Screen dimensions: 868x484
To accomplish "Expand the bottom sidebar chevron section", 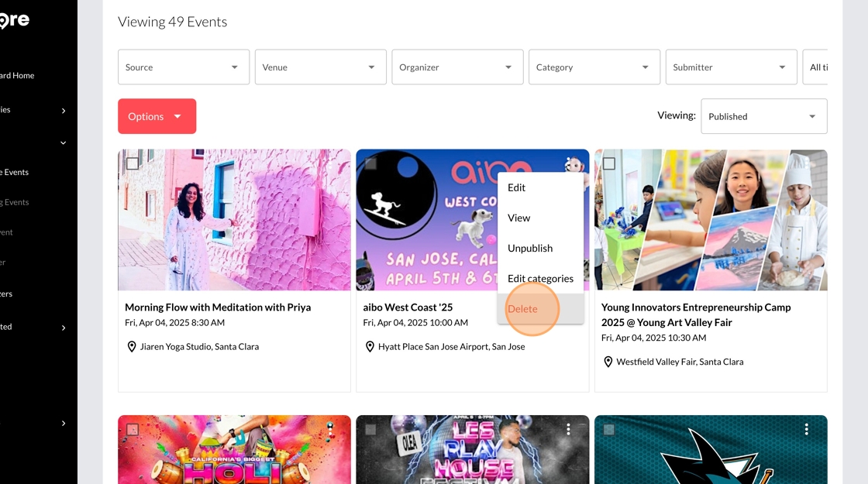I will (x=63, y=423).
